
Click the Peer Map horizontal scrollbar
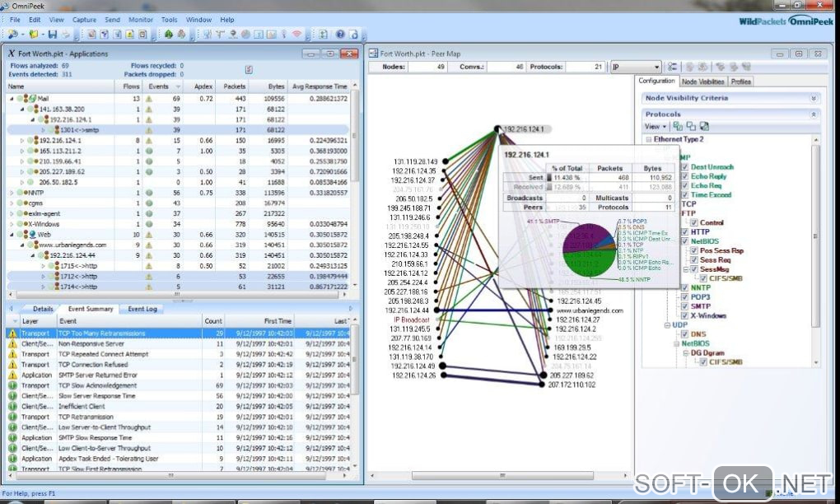502,476
